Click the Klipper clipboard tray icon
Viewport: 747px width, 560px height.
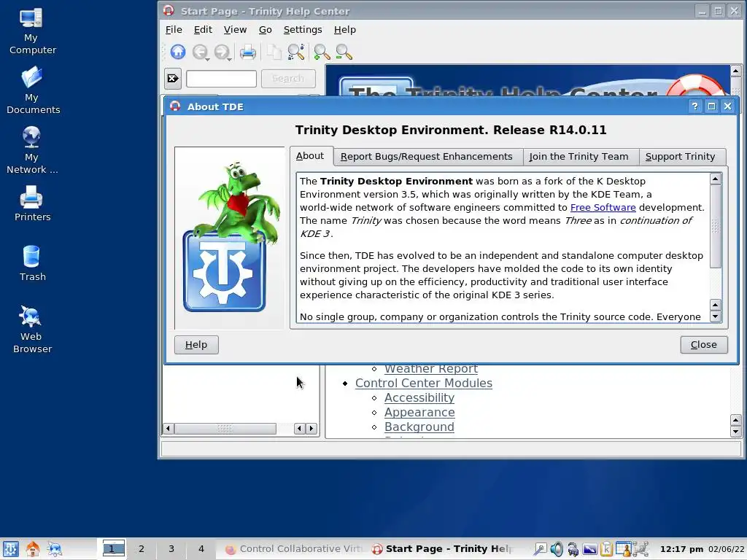(x=606, y=549)
